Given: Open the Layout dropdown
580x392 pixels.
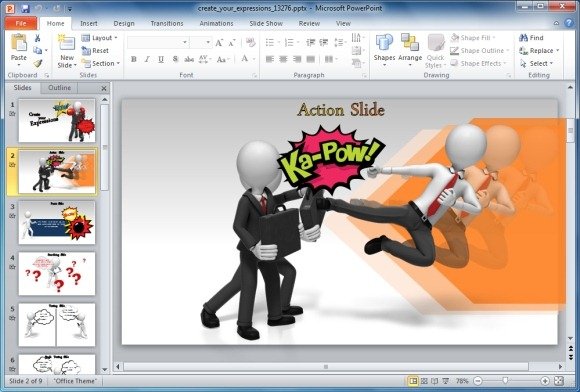Looking at the screenshot, I should pos(99,38).
